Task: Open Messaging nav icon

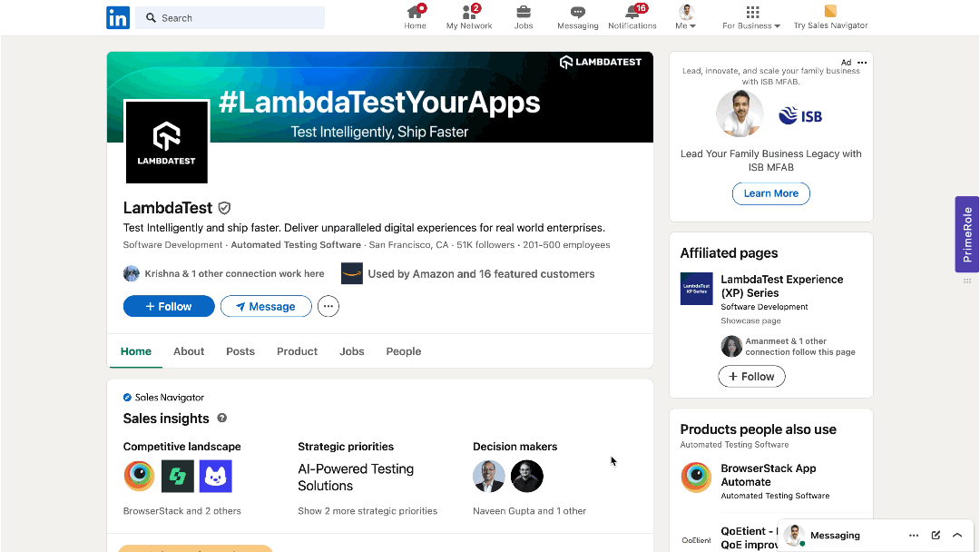Action: coord(577,17)
